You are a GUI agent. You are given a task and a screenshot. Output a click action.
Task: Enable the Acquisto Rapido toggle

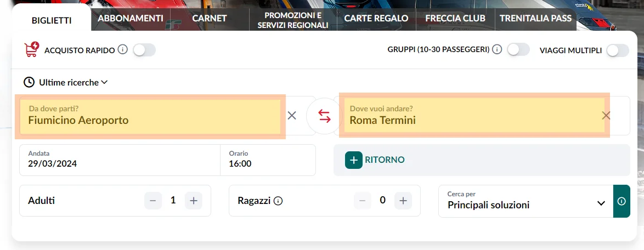pyautogui.click(x=144, y=50)
